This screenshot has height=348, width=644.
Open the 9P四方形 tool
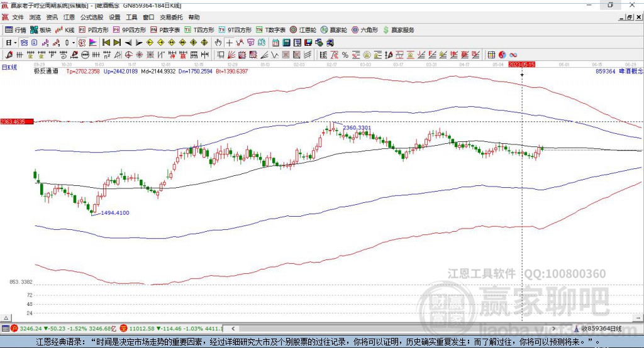(130, 30)
